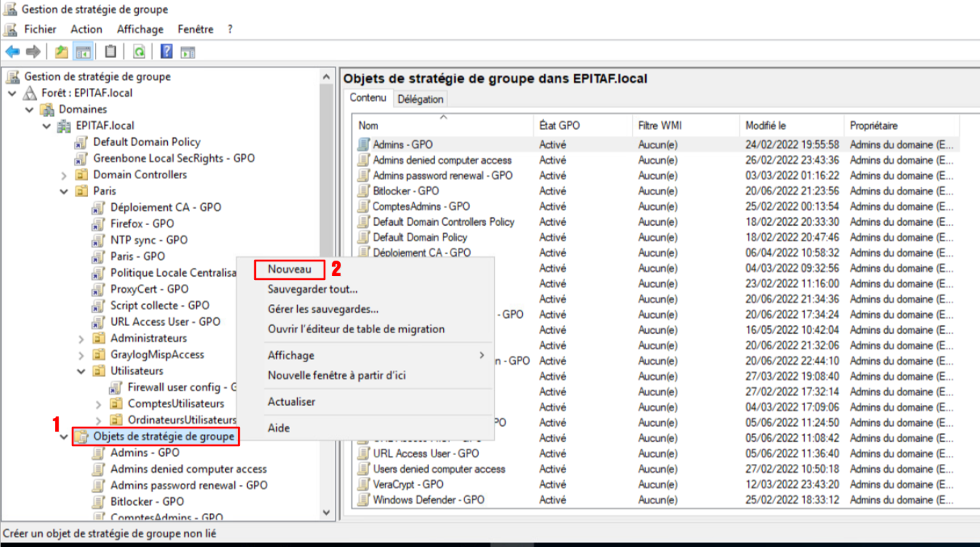The width and height of the screenshot is (980, 547).
Task: Click the tree pane scroll down arrow
Action: point(326,512)
